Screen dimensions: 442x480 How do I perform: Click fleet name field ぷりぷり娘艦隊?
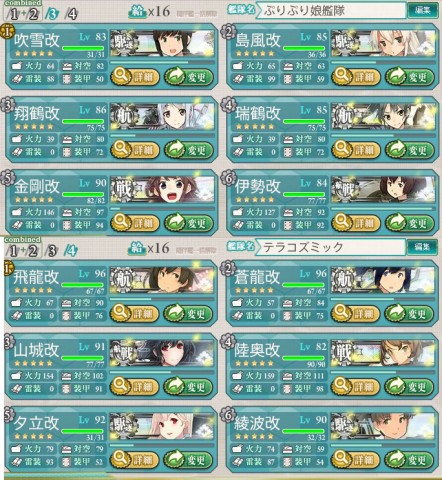330,11
